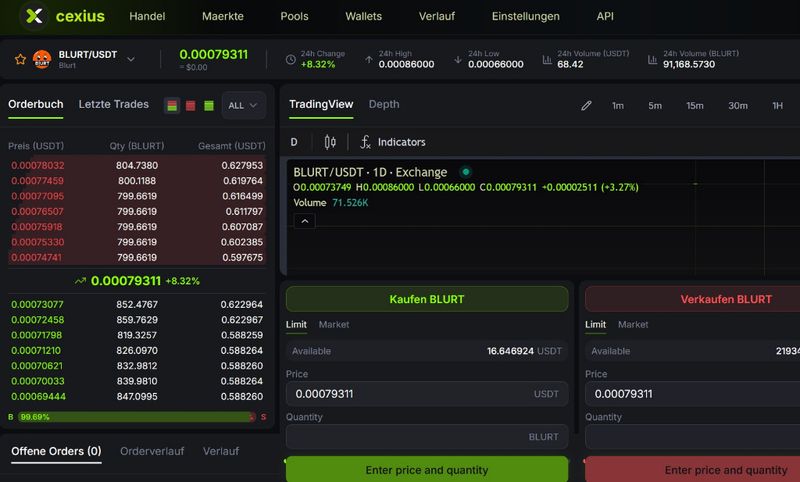Image resolution: width=800 pixels, height=482 pixels.
Task: Select the TradingView chart tab
Action: tap(321, 105)
